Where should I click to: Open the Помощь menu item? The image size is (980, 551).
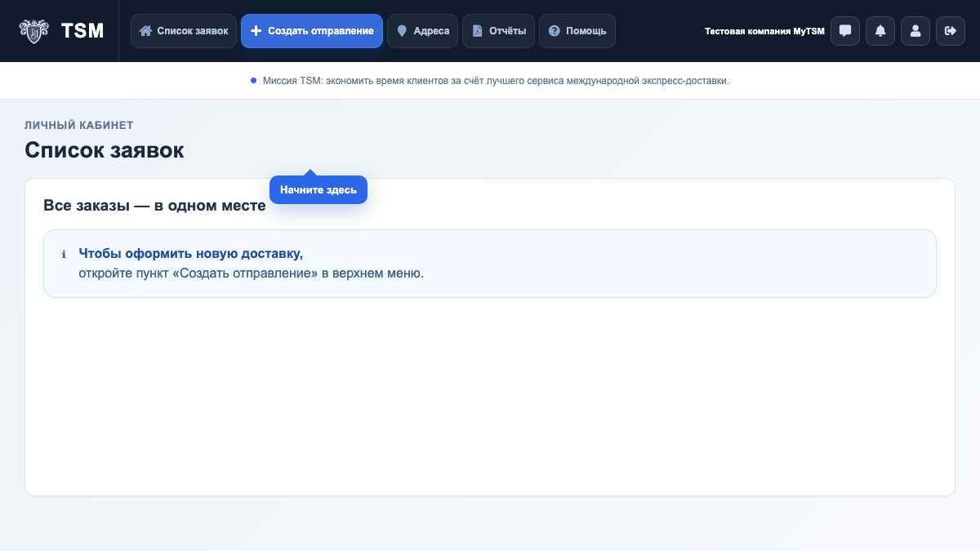click(x=577, y=31)
